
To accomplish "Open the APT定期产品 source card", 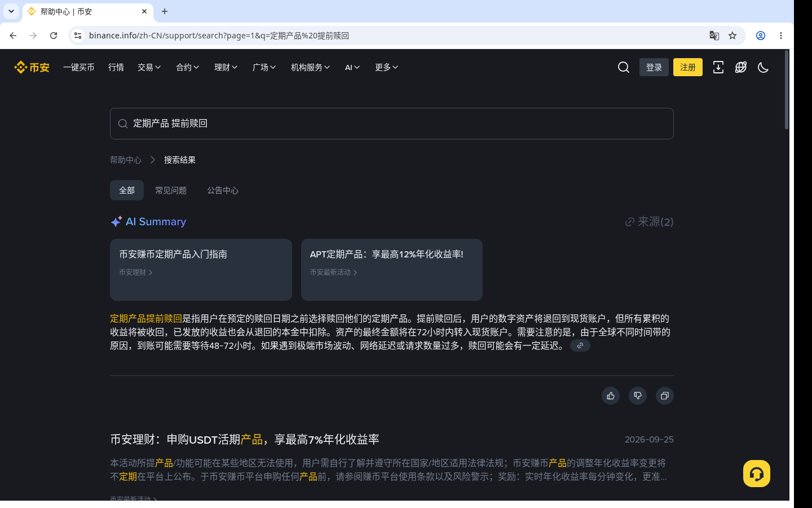I will click(x=392, y=270).
